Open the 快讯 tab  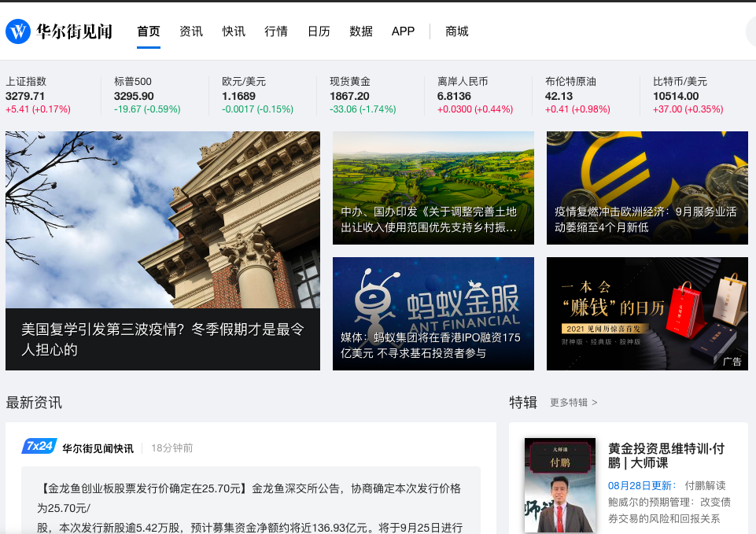(x=234, y=31)
